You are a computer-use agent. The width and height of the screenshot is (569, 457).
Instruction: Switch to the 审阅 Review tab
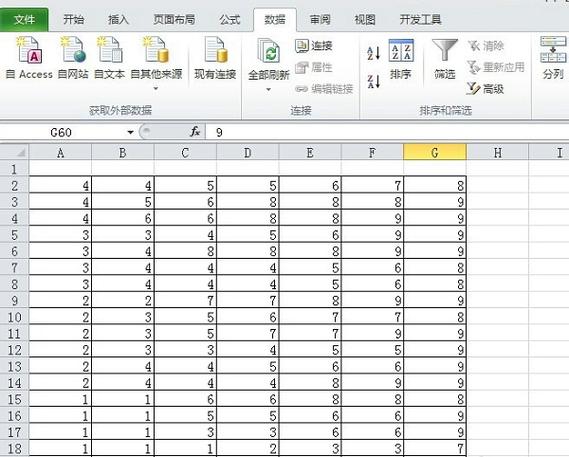[x=320, y=19]
